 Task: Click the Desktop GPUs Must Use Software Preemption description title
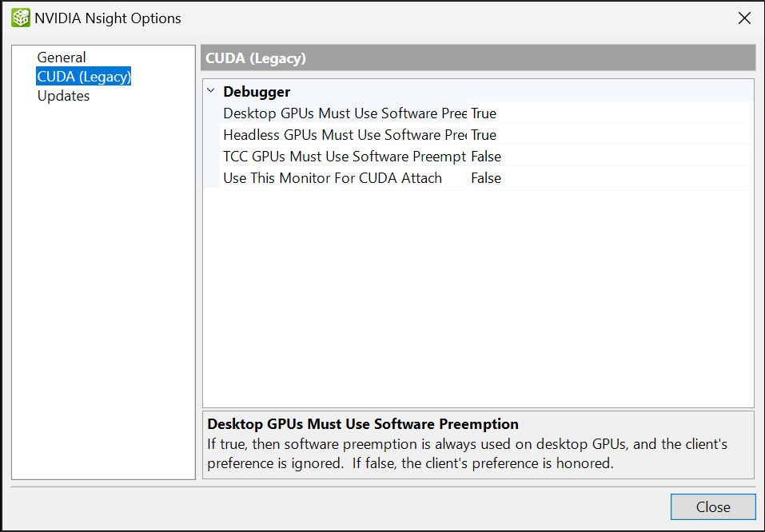[x=362, y=423]
